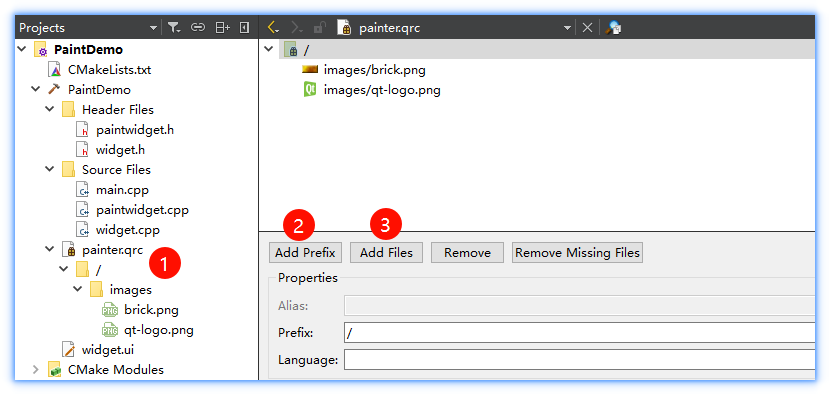Viewport: 830px width, 395px height.
Task: Collapse the PaintDemo target node
Action: pyautogui.click(x=35, y=89)
